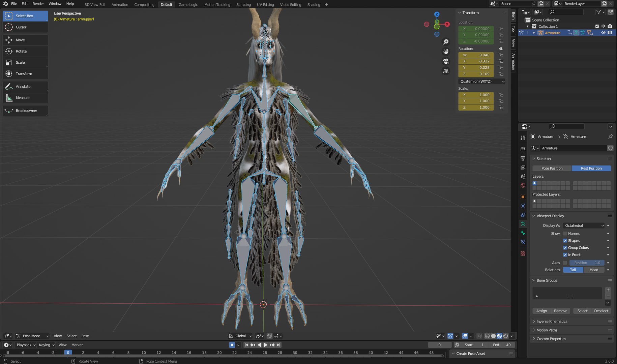Enable bone Names display checkbox
Image resolution: width=617 pixels, height=364 pixels.
click(x=565, y=234)
